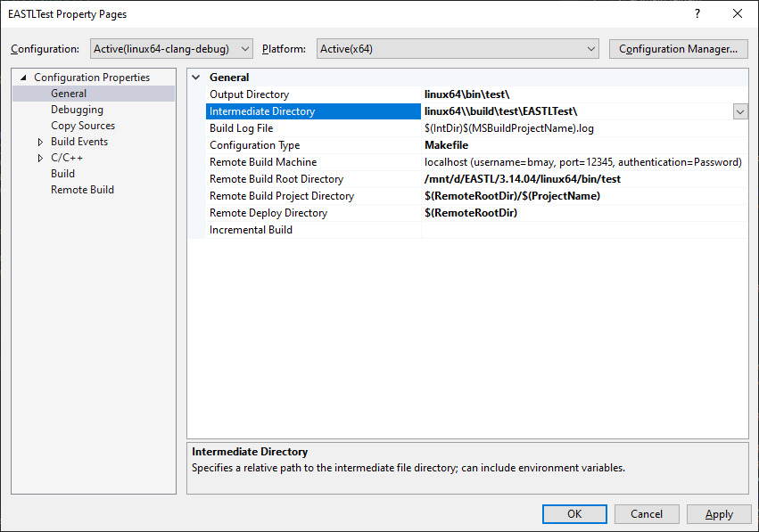Open the Configuration combo box
The height and width of the screenshot is (532, 759).
(244, 49)
